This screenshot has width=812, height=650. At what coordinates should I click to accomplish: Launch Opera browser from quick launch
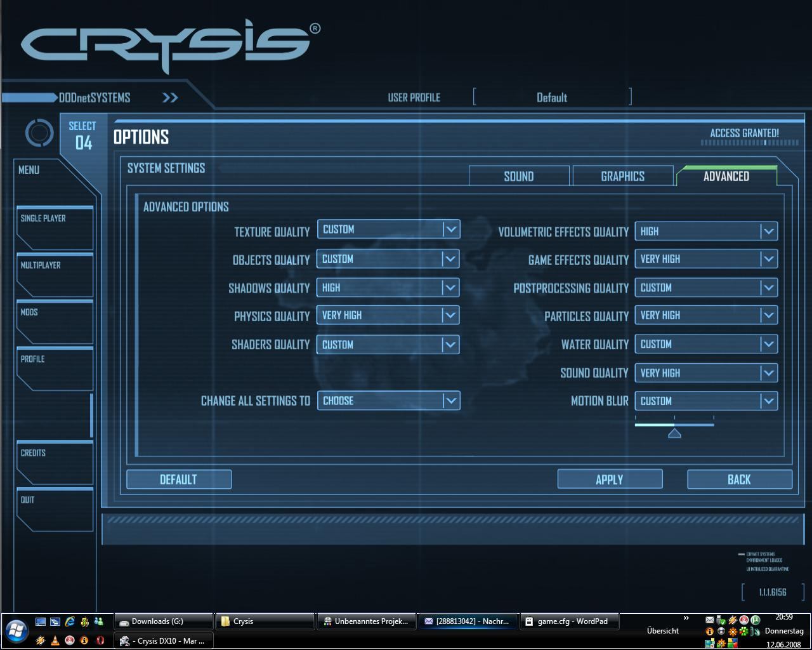[100, 640]
